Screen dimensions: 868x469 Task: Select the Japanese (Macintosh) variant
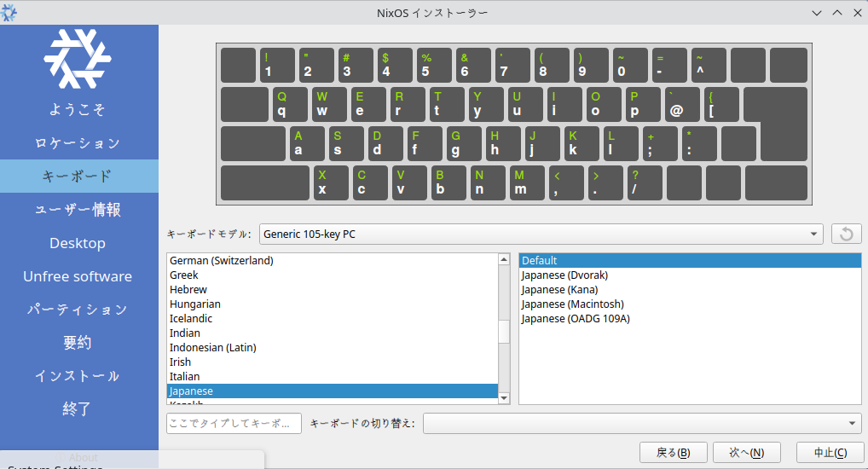(x=690, y=304)
